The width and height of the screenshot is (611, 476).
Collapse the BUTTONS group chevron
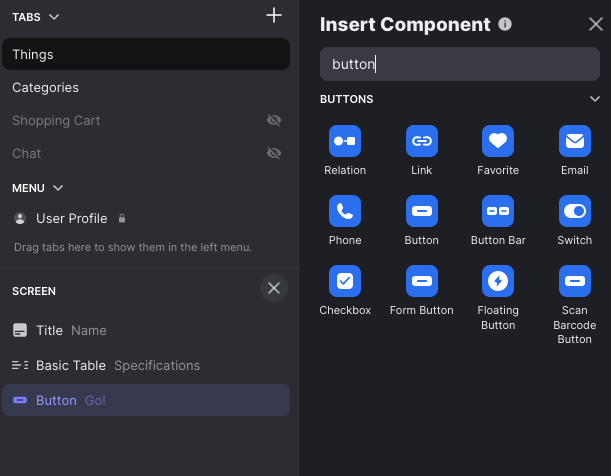[595, 99]
